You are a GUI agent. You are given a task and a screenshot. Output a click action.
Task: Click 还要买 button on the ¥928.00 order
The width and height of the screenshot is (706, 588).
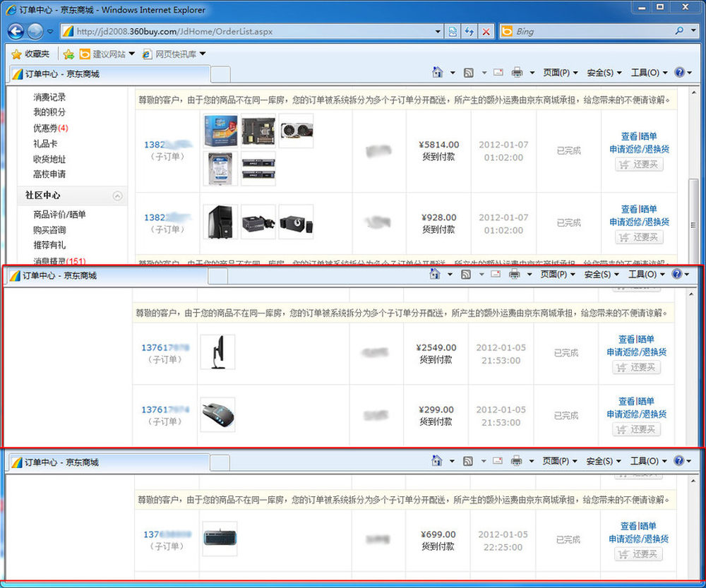639,237
